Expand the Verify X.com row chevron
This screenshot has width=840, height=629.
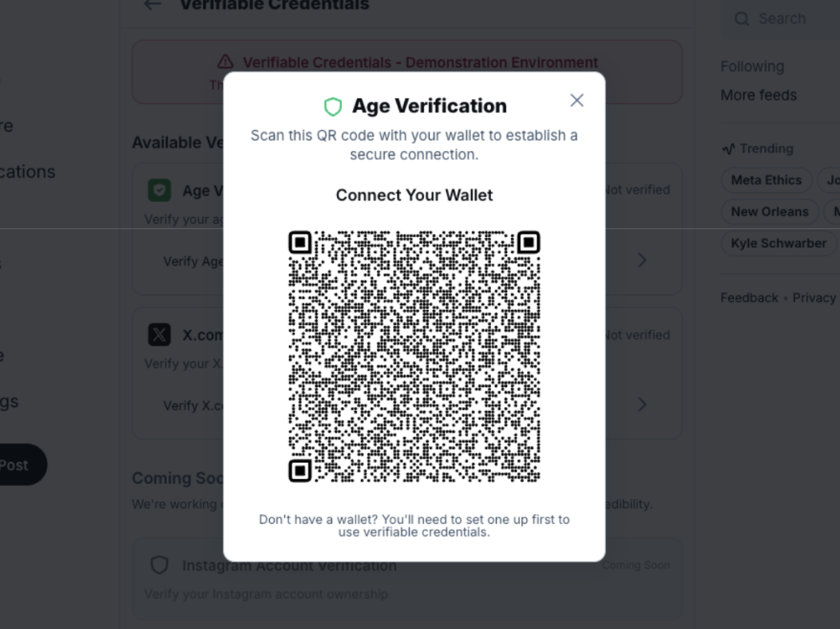(642, 405)
